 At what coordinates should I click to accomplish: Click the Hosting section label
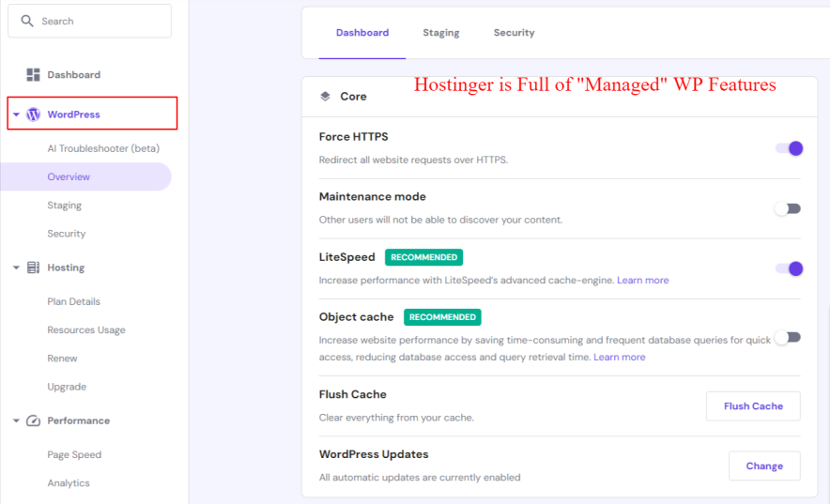coord(66,267)
